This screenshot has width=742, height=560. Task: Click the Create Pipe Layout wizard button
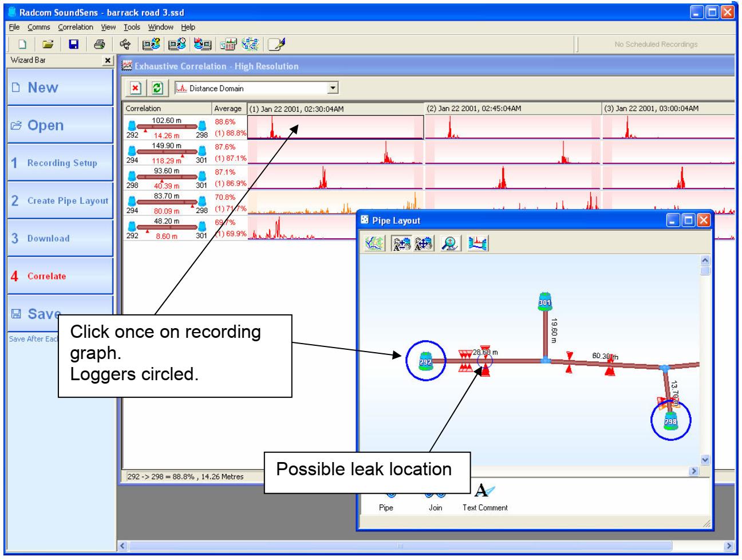(60, 201)
